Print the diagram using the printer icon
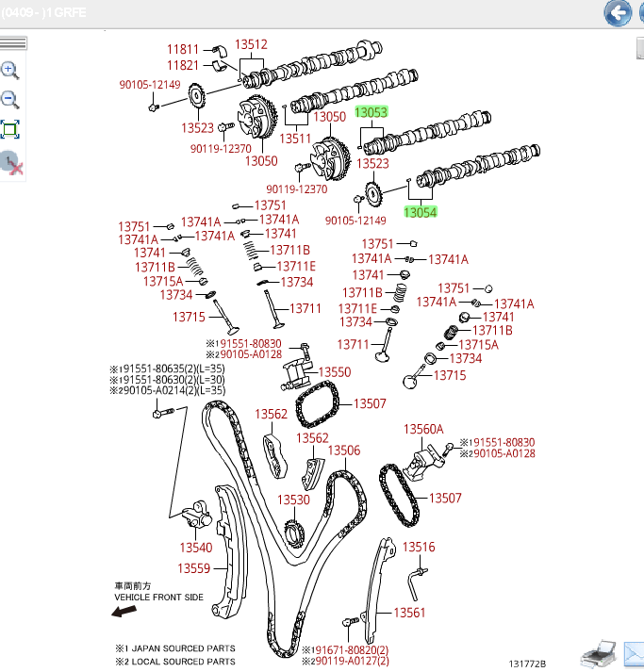 pyautogui.click(x=599, y=655)
